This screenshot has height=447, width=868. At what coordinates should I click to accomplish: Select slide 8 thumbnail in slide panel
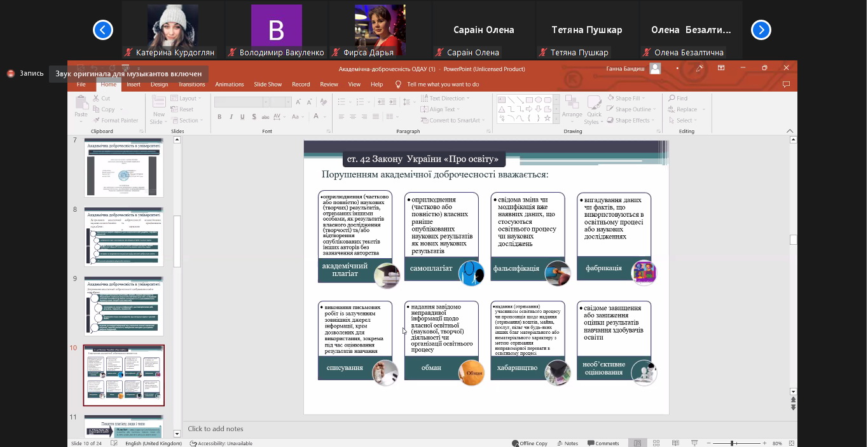point(124,237)
